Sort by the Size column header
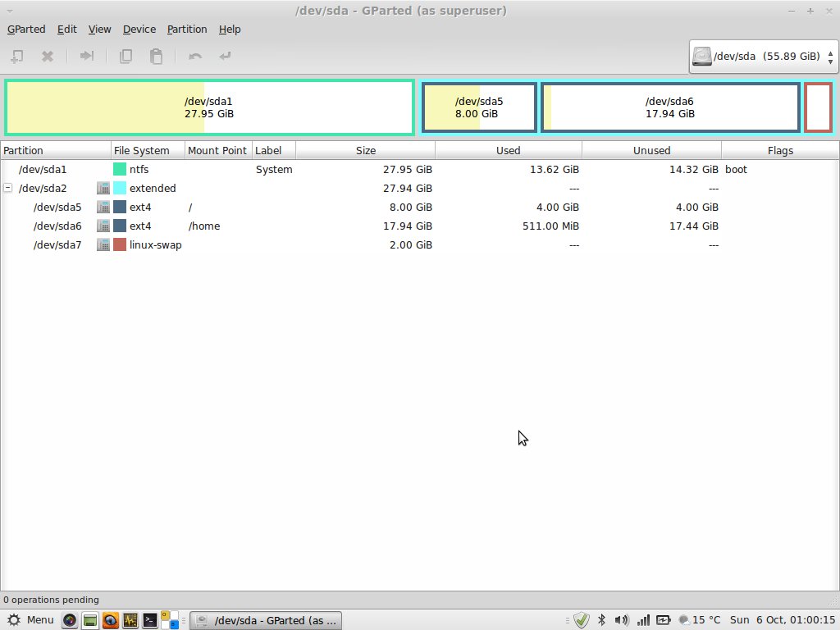The width and height of the screenshot is (840, 630). click(365, 151)
